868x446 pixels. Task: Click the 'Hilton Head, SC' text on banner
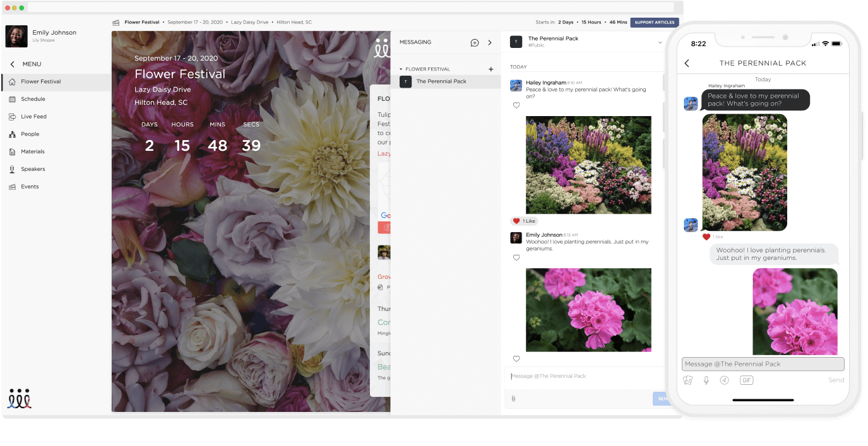(x=161, y=102)
